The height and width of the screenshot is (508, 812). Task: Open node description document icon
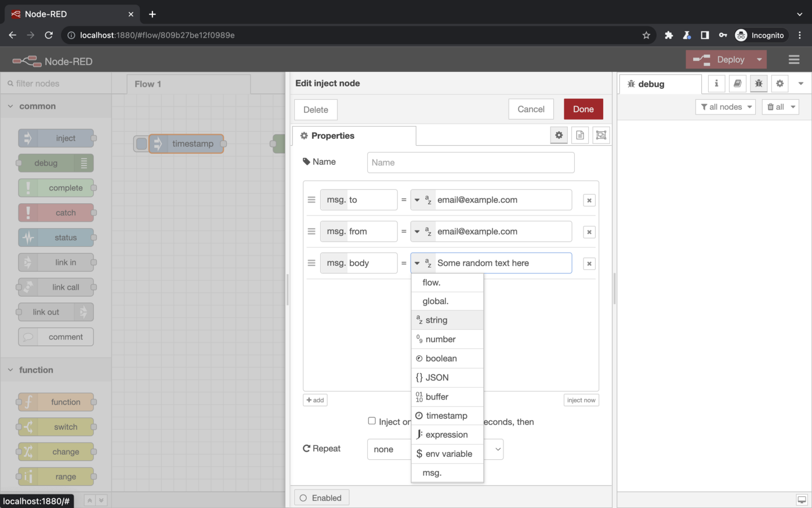point(579,135)
